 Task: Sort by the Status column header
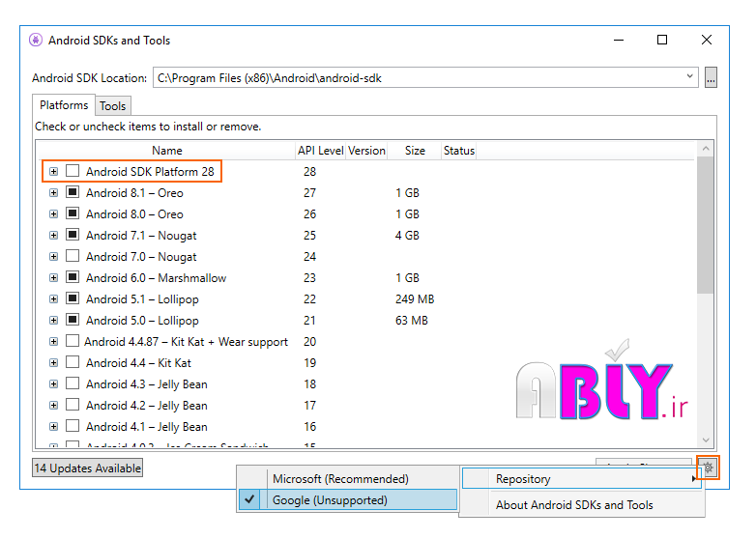coord(459,151)
